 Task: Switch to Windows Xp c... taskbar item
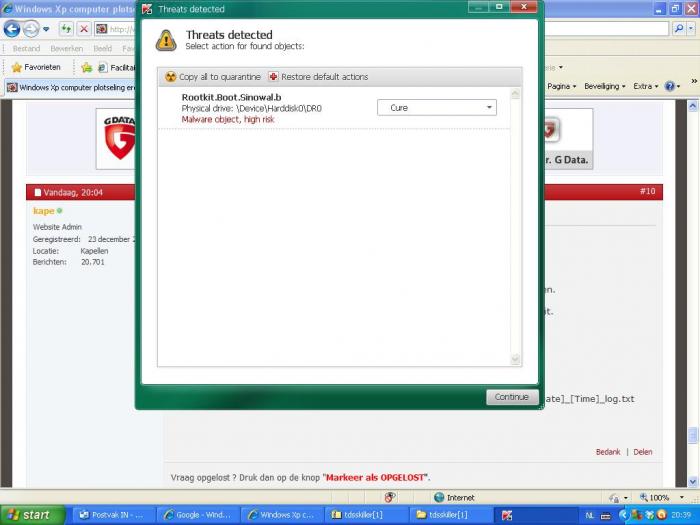point(283,515)
